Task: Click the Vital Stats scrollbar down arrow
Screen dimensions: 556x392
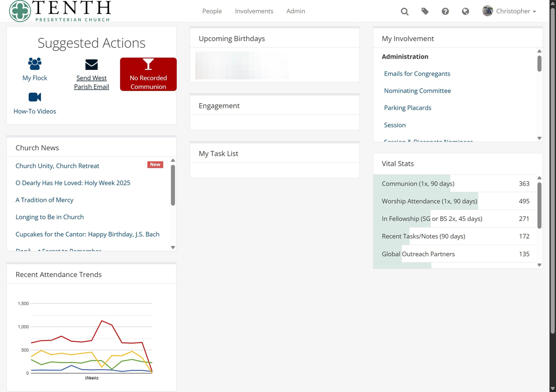Action: [539, 265]
